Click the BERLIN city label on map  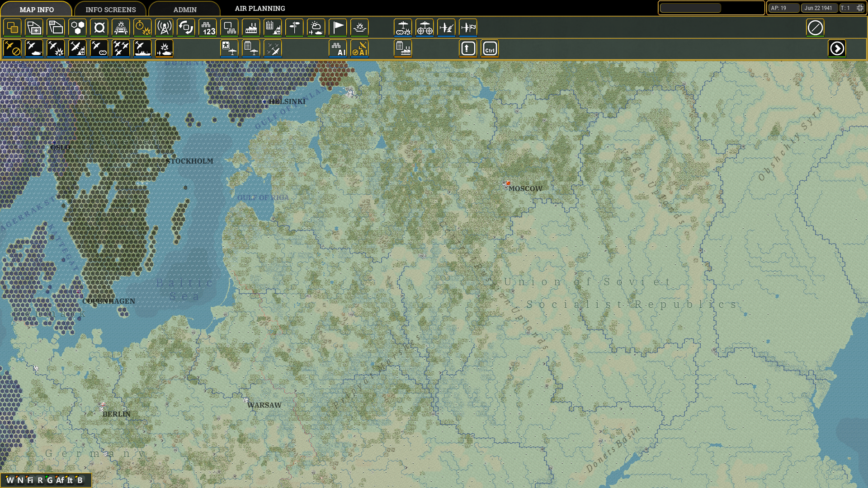pos(116,414)
